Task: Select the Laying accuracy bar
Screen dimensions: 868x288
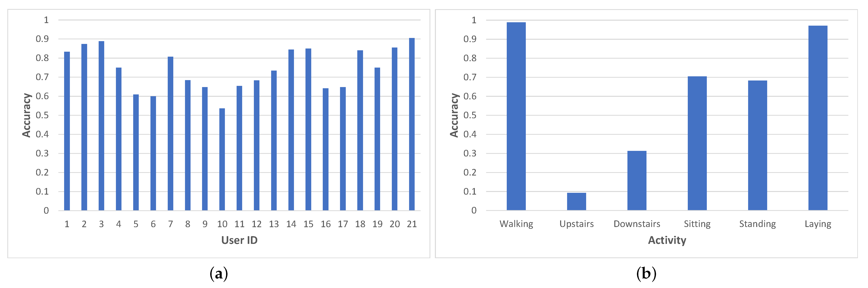Action: pyautogui.click(x=817, y=118)
